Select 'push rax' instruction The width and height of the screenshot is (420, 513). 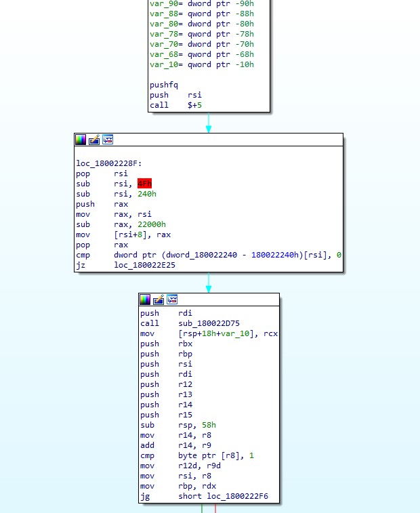click(x=102, y=204)
